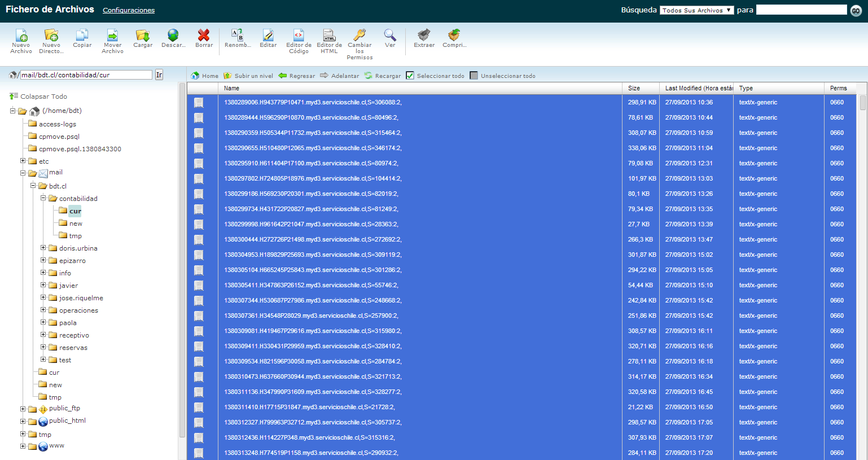
Task: Expand the doris.urbina folder in tree
Action: (x=43, y=248)
